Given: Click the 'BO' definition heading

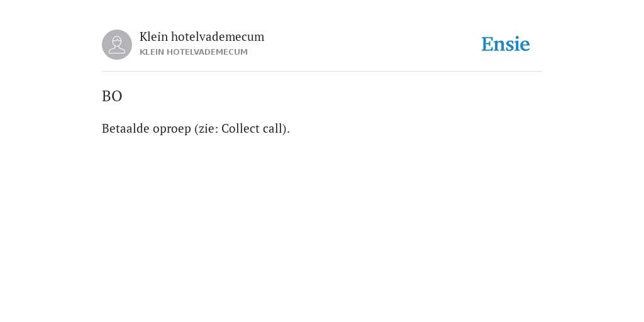Looking at the screenshot, I should 112,96.
